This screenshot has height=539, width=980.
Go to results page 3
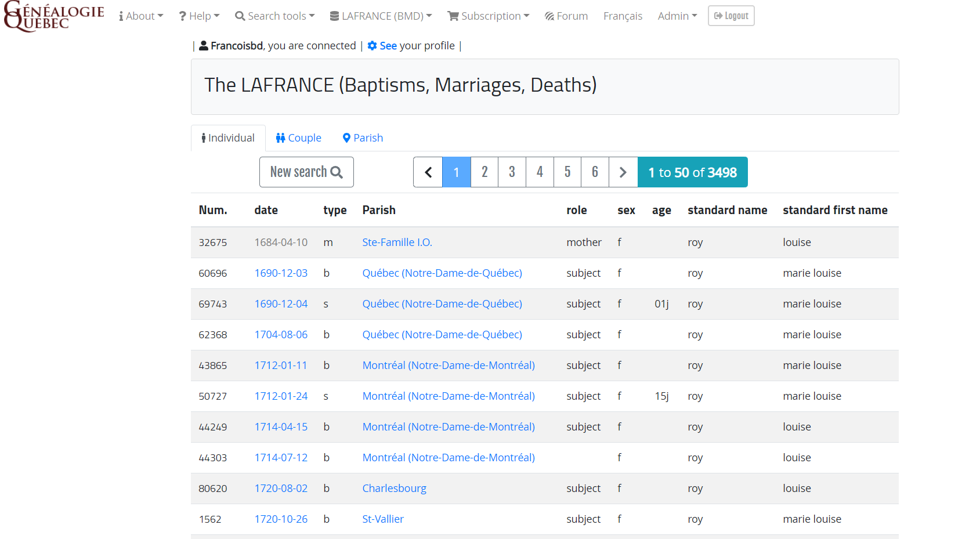(x=512, y=172)
